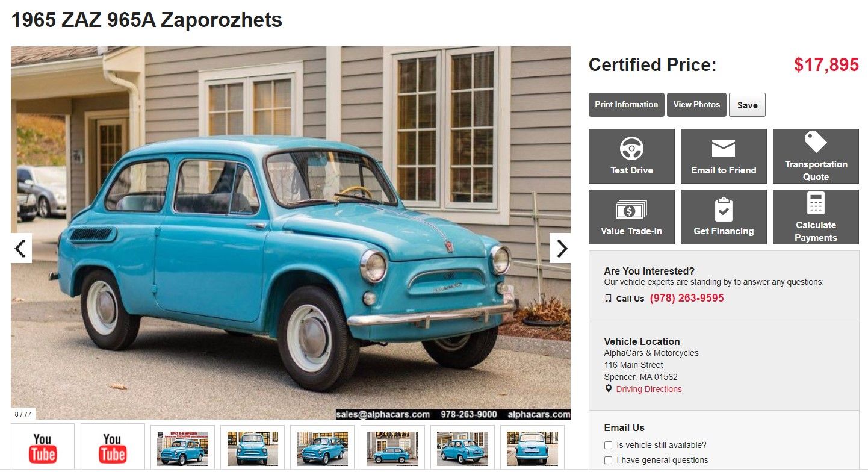868x472 pixels.
Task: Open the Transportation Quote tag tile
Action: [x=816, y=156]
